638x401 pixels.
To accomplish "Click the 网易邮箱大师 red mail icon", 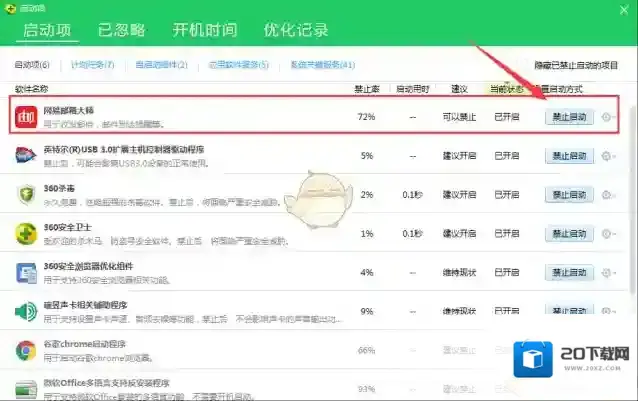I will [26, 117].
